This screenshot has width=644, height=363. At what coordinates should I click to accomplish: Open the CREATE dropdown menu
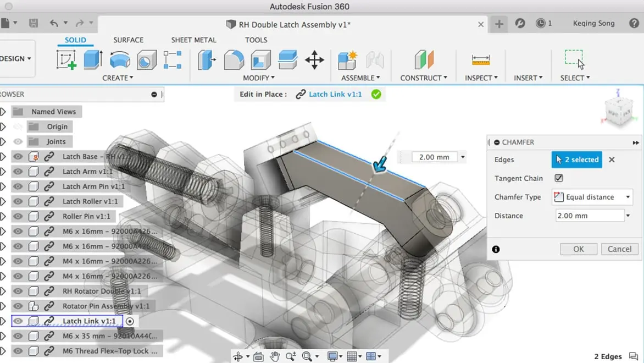(118, 78)
